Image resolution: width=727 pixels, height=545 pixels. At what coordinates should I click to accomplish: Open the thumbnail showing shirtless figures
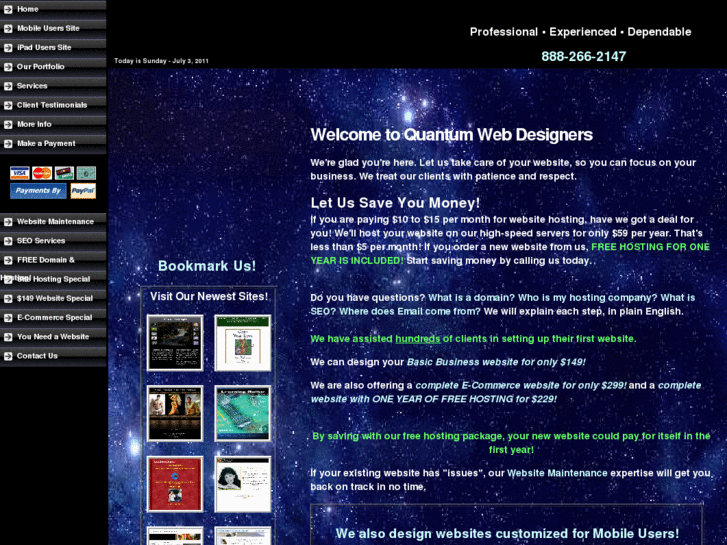pos(175,413)
